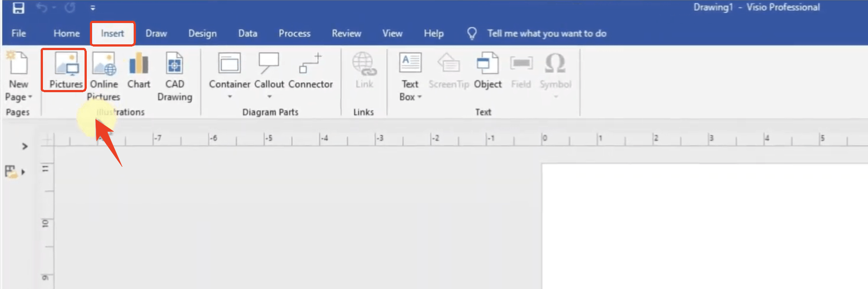This screenshot has height=289, width=868.
Task: Open the Data ribbon tab
Action: (247, 33)
